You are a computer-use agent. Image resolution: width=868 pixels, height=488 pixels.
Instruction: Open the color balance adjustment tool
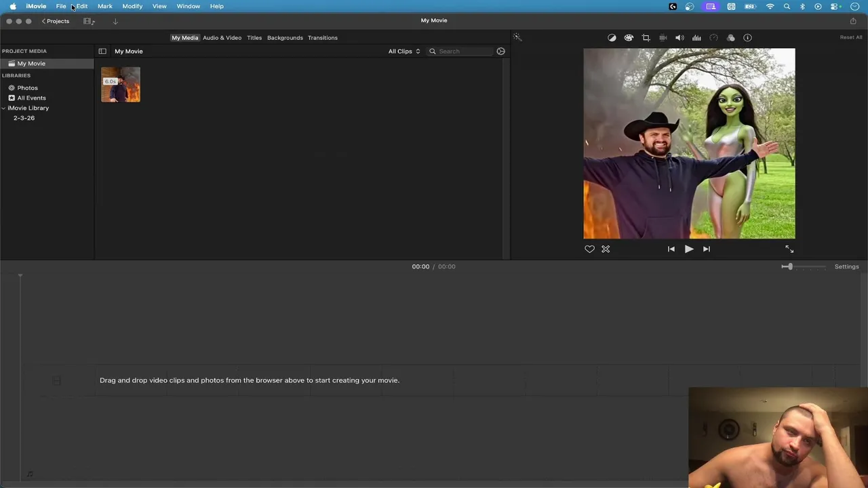[x=612, y=38]
